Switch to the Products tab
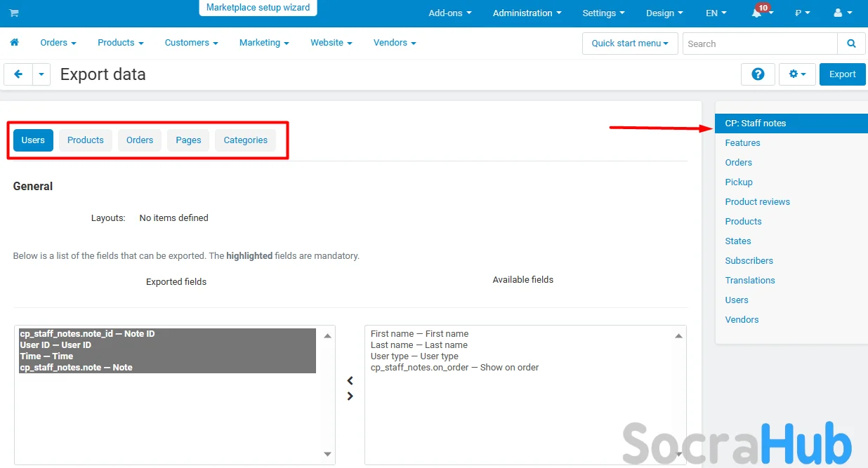Viewport: 868px width, 468px height. [x=86, y=140]
